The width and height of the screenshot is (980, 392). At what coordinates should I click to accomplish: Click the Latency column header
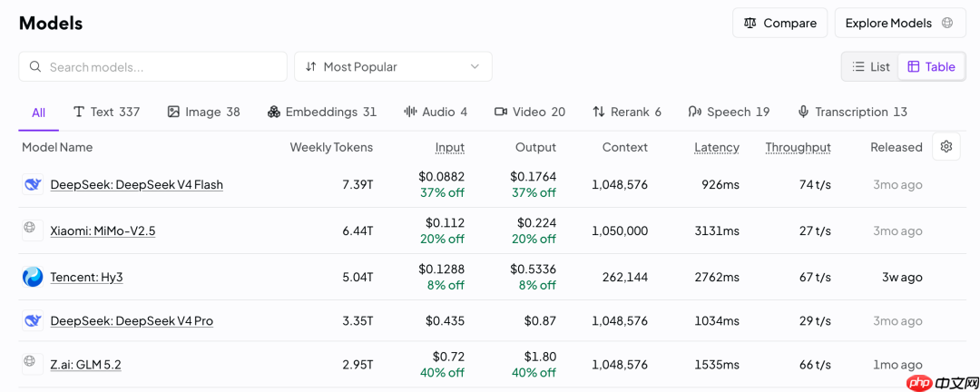(717, 147)
